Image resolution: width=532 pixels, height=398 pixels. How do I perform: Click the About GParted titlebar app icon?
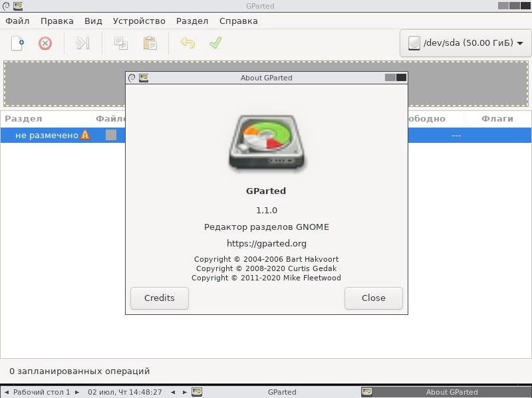pos(144,78)
